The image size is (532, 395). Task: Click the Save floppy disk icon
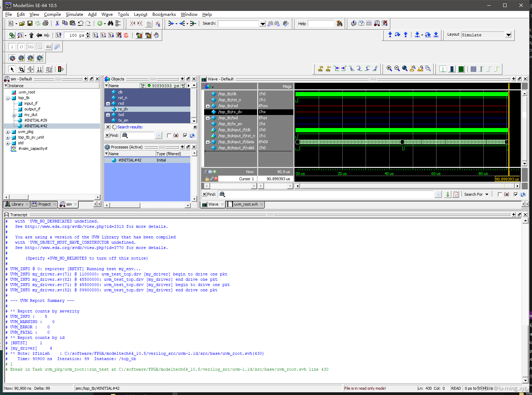30,23
